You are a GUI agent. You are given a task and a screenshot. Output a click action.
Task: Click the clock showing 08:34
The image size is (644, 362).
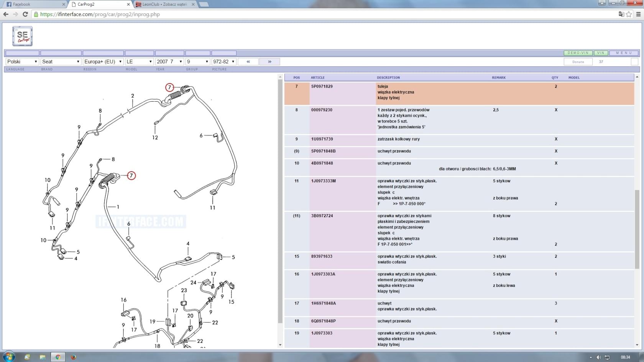point(625,357)
